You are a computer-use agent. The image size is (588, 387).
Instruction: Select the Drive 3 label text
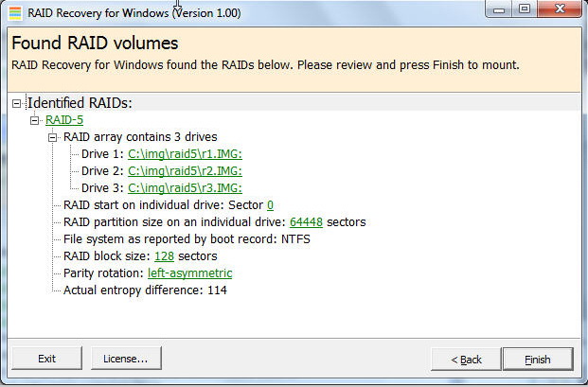pyautogui.click(x=102, y=188)
